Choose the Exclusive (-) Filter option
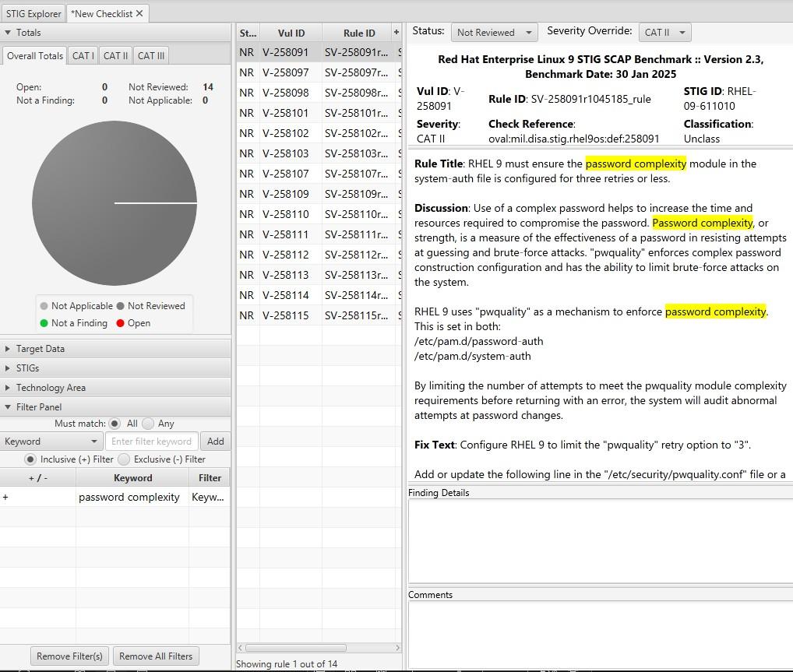Viewport: 793px width, 672px height. [x=124, y=459]
